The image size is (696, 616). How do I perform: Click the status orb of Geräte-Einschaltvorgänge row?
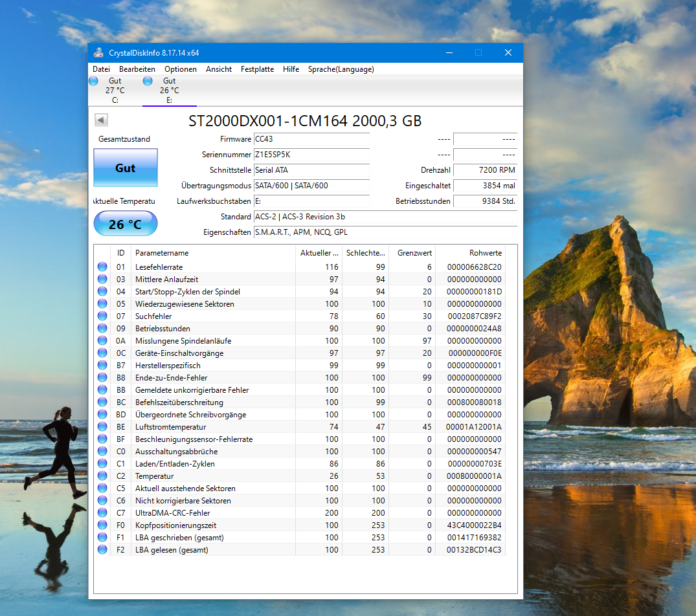tap(102, 353)
